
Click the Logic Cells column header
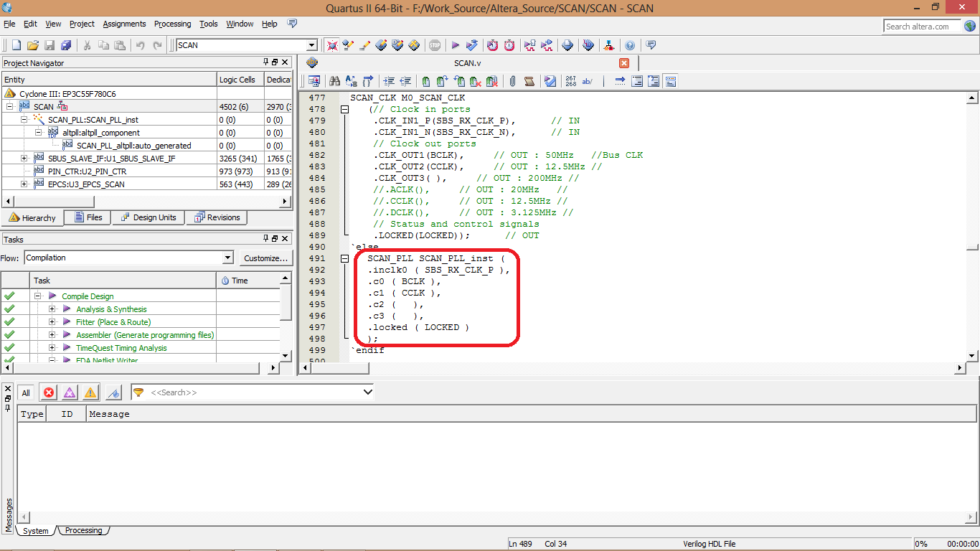point(240,80)
